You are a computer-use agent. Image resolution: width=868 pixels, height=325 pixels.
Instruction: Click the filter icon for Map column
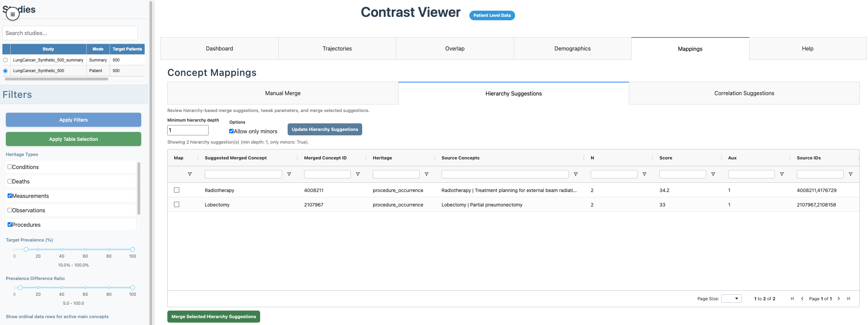coord(190,174)
